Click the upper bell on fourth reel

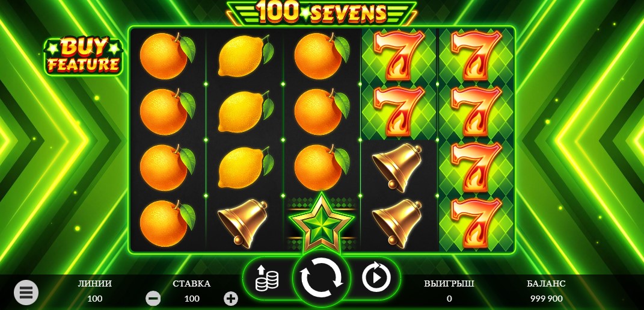click(398, 167)
